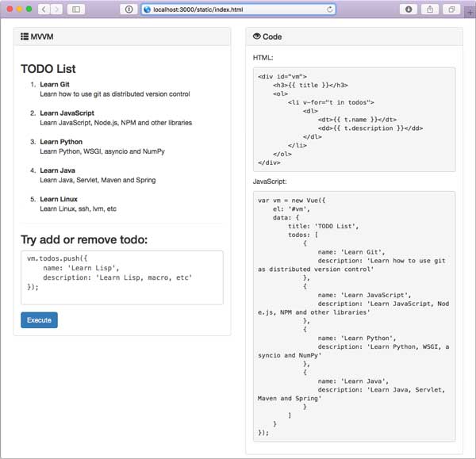Click 'Learn Python, WSGI, asyncio' description
Image resolution: width=476 pixels, height=459 pixels.
[x=102, y=151]
